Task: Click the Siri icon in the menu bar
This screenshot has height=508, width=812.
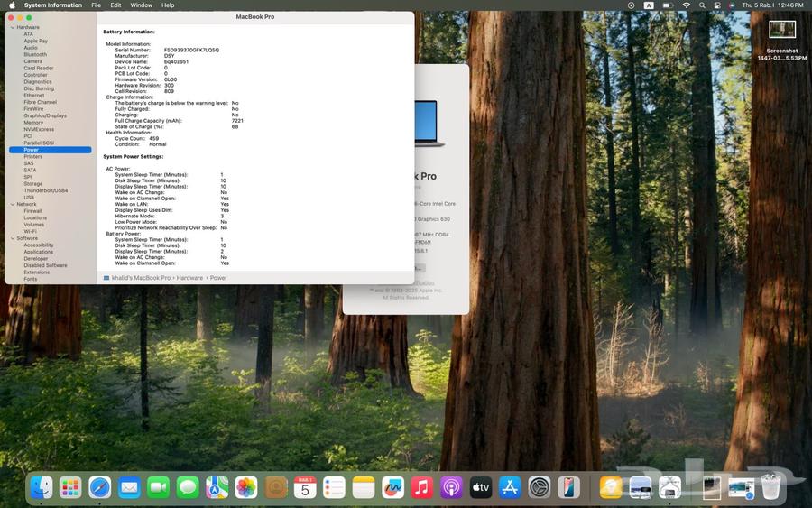Action: (x=731, y=5)
